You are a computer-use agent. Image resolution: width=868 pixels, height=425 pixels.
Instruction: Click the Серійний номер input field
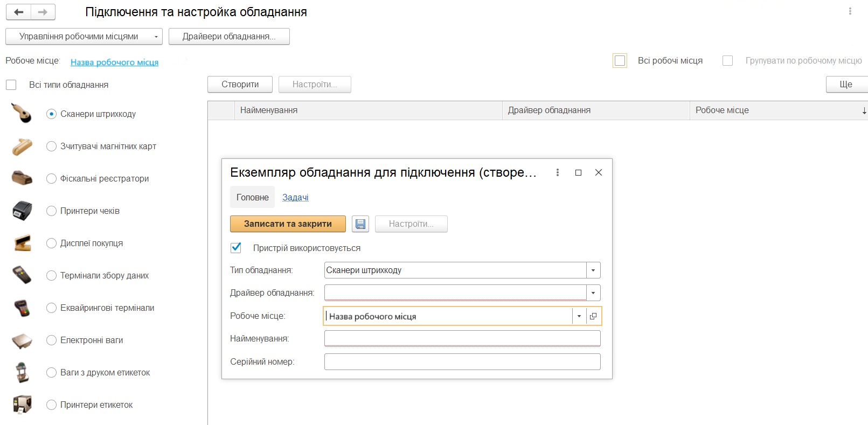tap(462, 362)
